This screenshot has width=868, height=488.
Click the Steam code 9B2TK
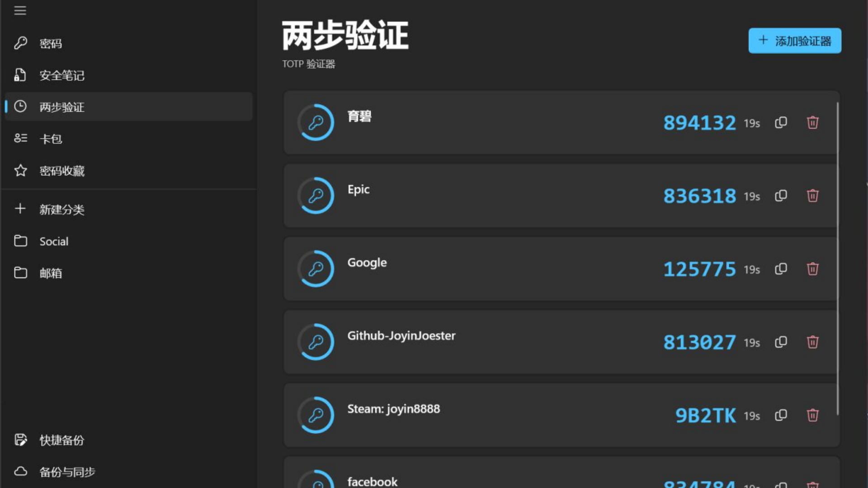click(705, 416)
